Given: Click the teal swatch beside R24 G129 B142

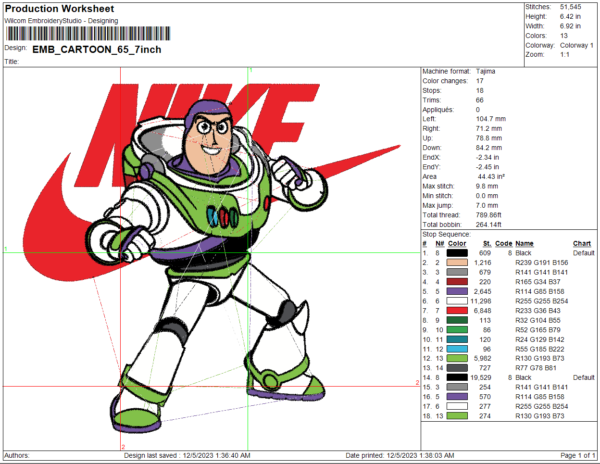Looking at the screenshot, I should click(457, 339).
